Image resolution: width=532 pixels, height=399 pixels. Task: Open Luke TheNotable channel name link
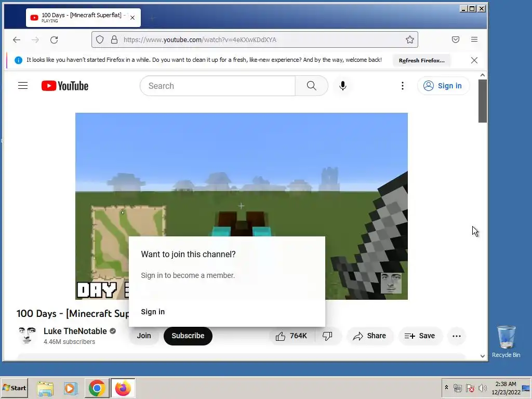click(75, 331)
